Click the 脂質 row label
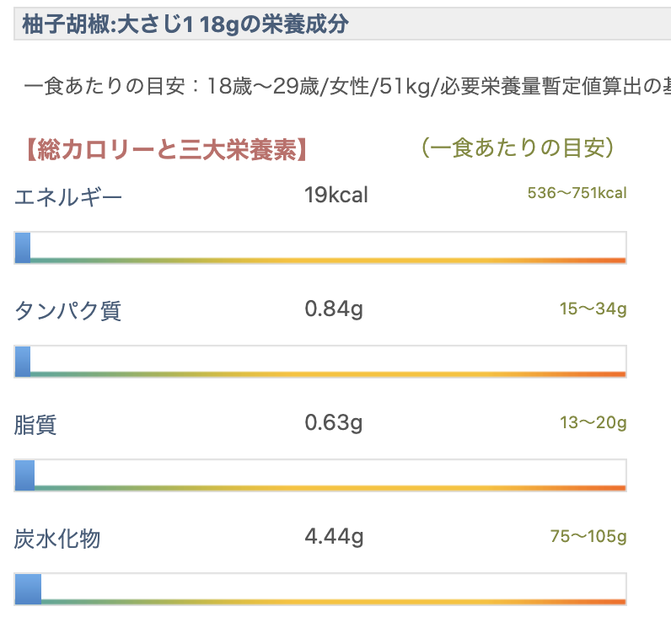 (x=35, y=425)
